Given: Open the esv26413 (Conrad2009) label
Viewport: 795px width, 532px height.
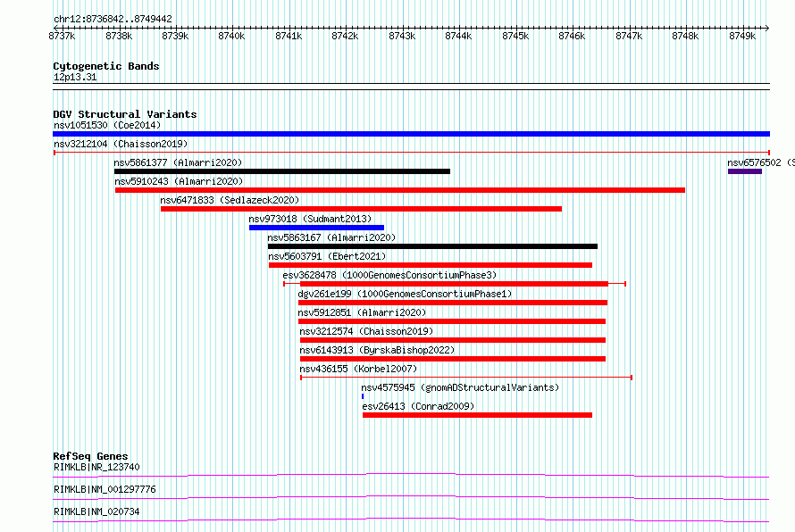Looking at the screenshot, I should [x=418, y=406].
